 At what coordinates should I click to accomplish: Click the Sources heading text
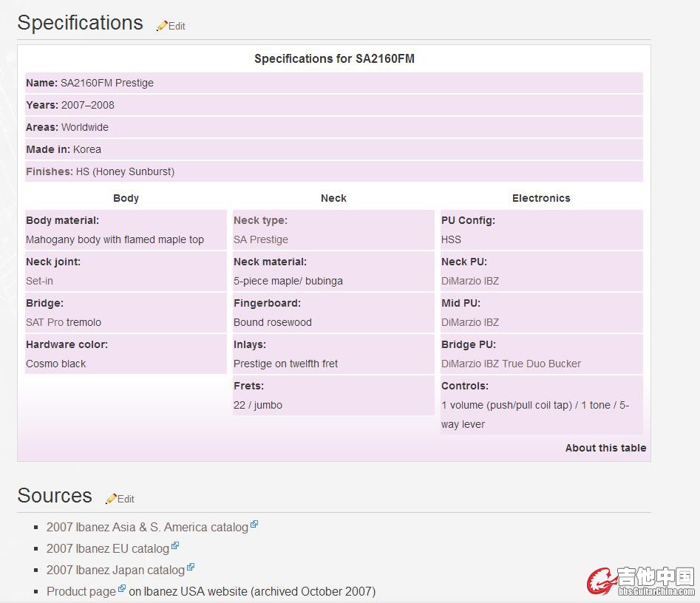[55, 495]
